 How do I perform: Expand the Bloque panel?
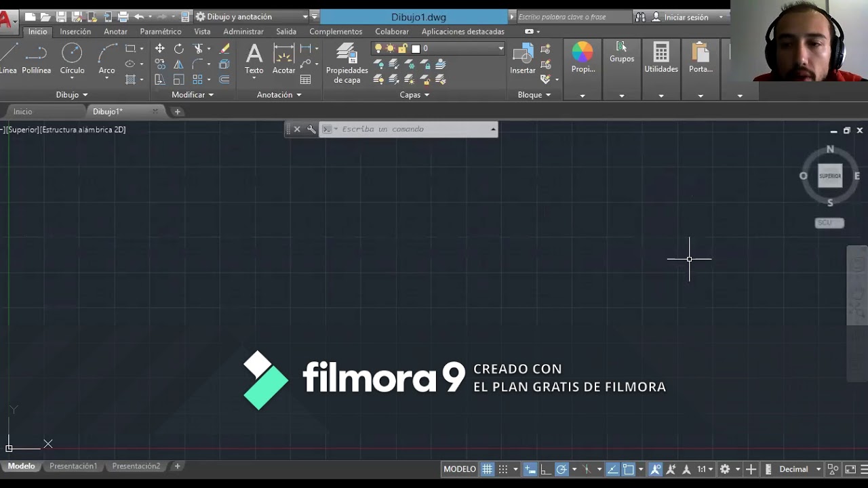(534, 95)
